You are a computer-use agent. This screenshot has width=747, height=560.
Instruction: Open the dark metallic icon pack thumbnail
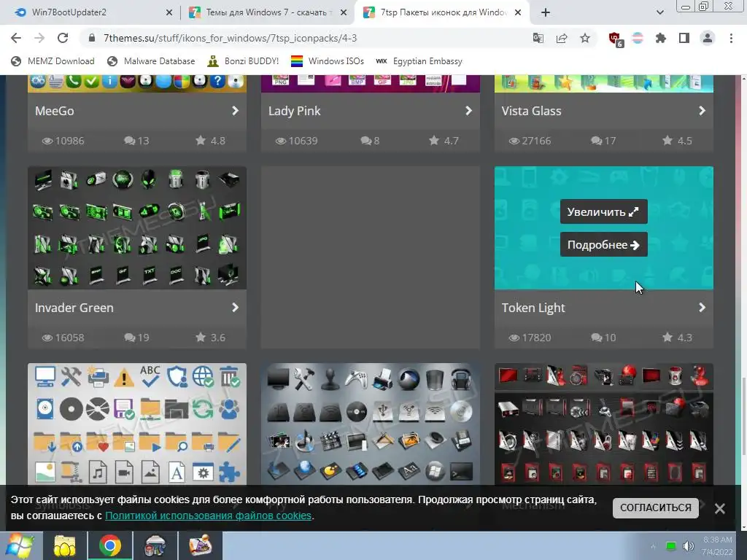point(371,424)
